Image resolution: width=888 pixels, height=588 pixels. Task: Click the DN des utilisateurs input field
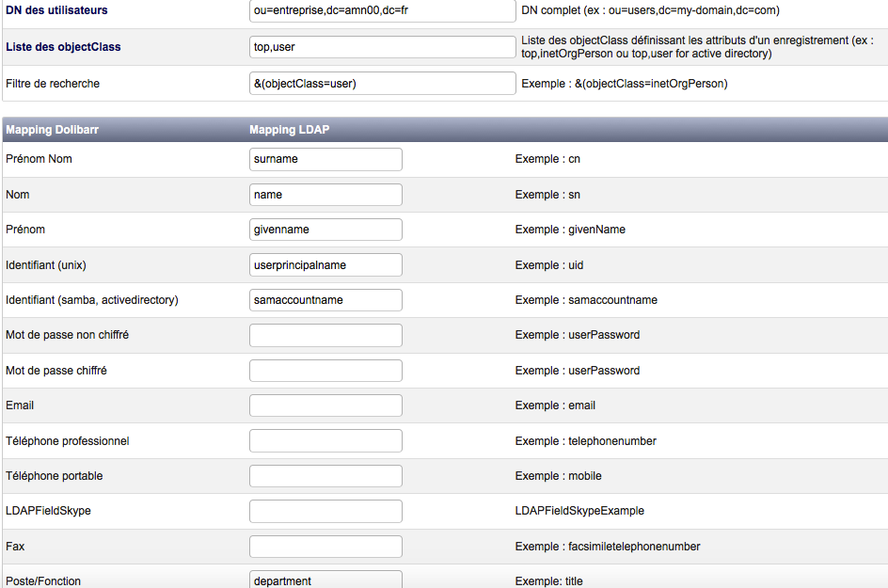pos(383,11)
